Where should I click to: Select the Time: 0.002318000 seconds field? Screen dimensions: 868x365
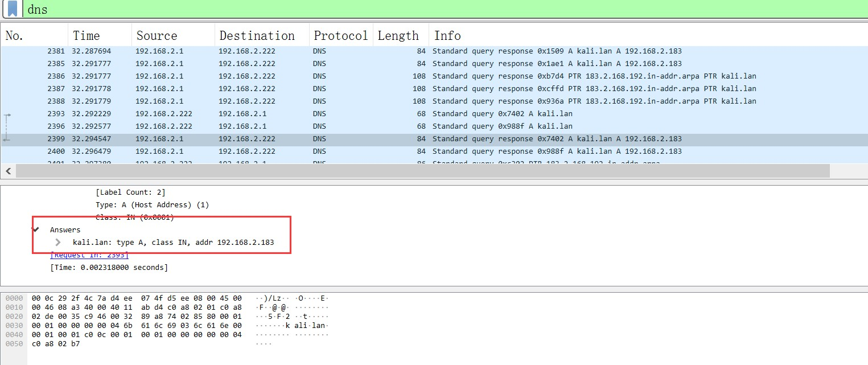tap(109, 268)
